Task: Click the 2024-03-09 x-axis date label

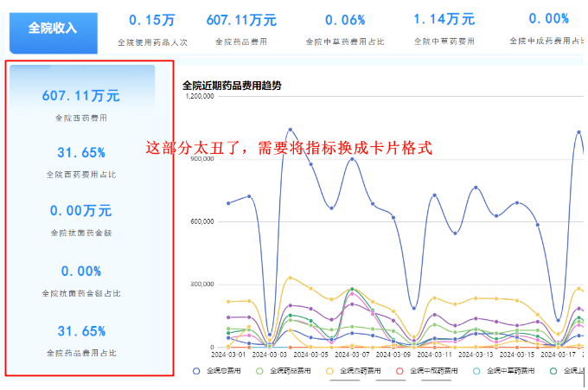Action: pyautogui.click(x=393, y=355)
